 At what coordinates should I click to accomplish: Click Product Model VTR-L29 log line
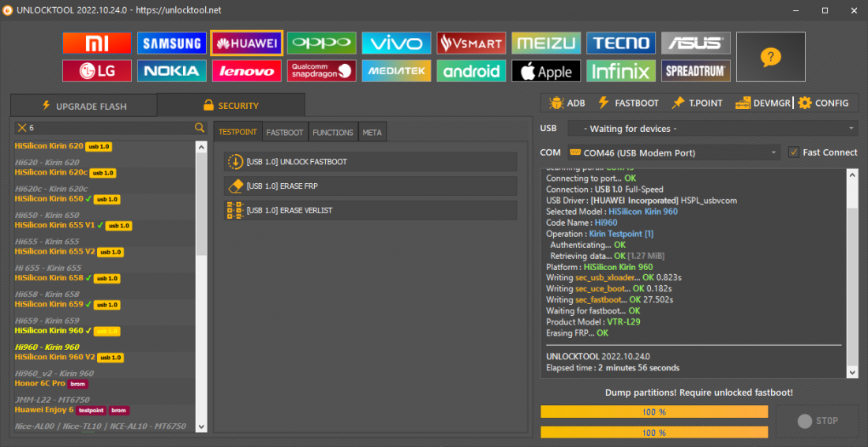point(593,321)
